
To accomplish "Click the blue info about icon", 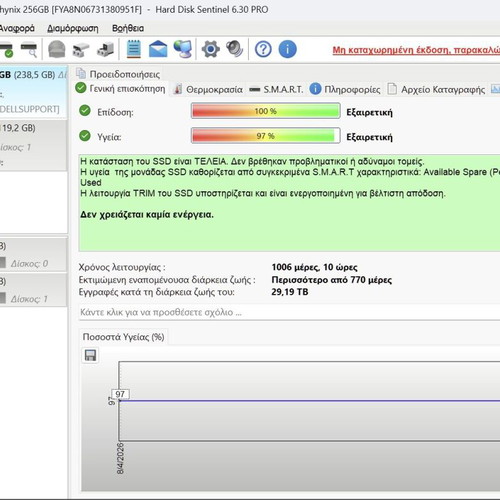I will (x=287, y=49).
